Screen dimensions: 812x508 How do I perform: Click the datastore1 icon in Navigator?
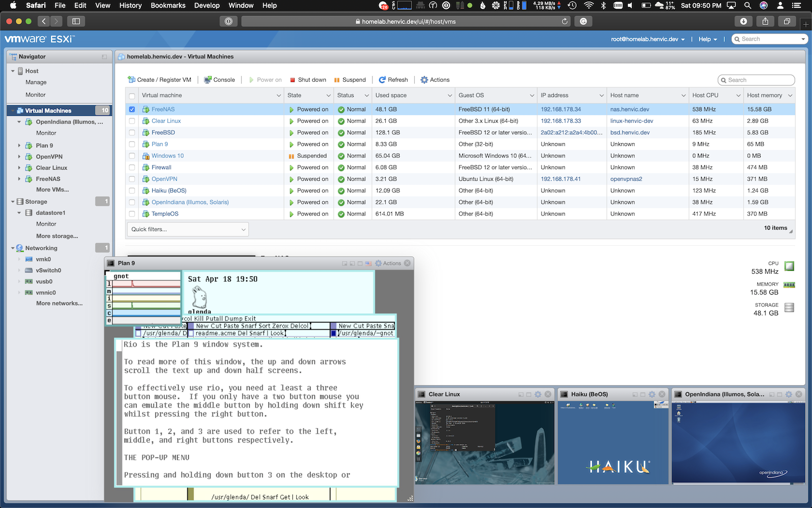tap(29, 213)
